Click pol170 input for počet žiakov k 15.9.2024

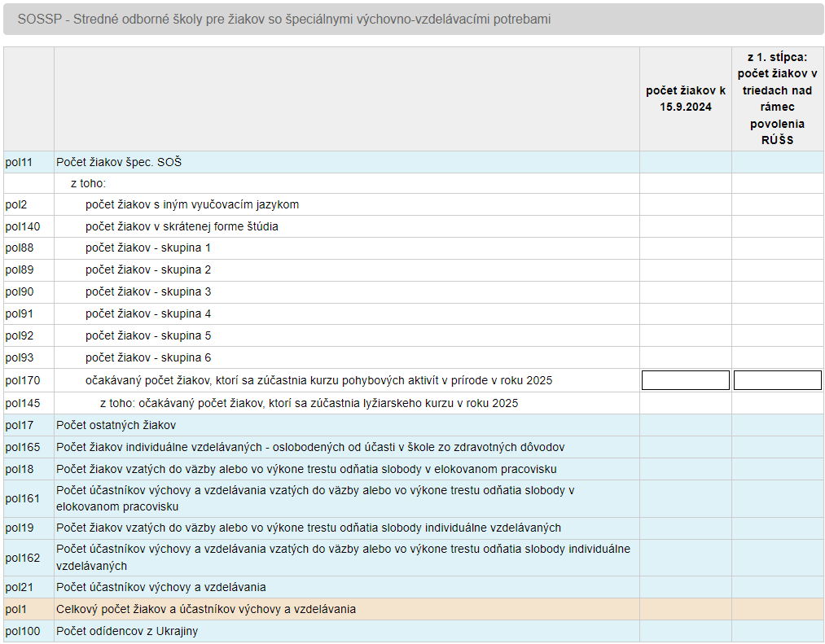click(x=685, y=380)
